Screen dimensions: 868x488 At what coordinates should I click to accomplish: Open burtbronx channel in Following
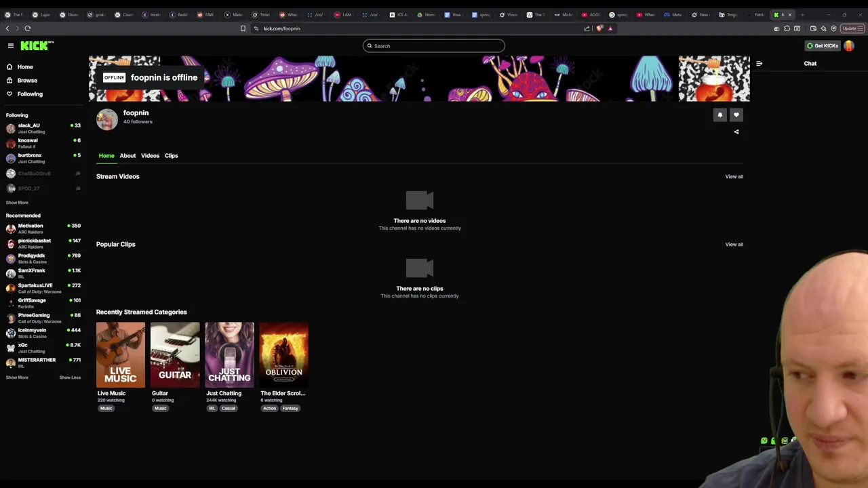tap(43, 158)
